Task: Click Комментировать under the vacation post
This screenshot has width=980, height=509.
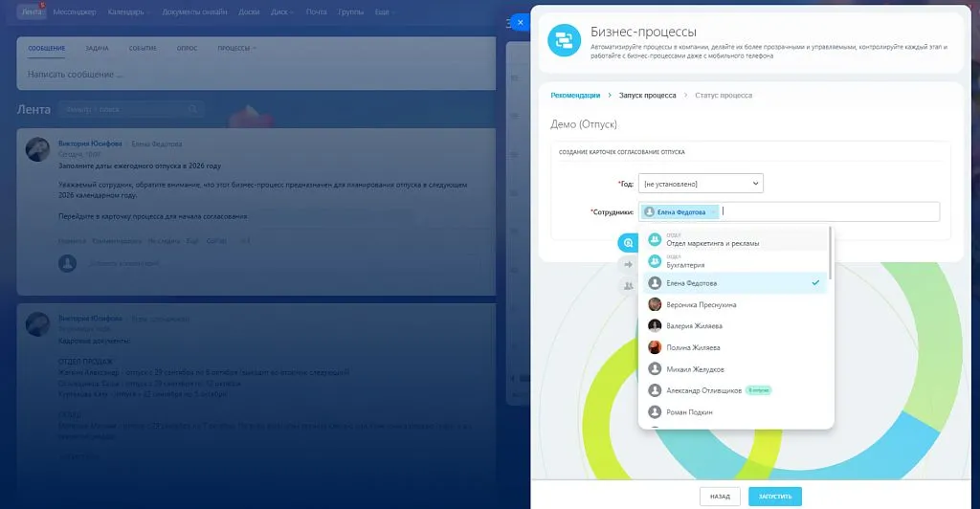Action: pos(117,241)
